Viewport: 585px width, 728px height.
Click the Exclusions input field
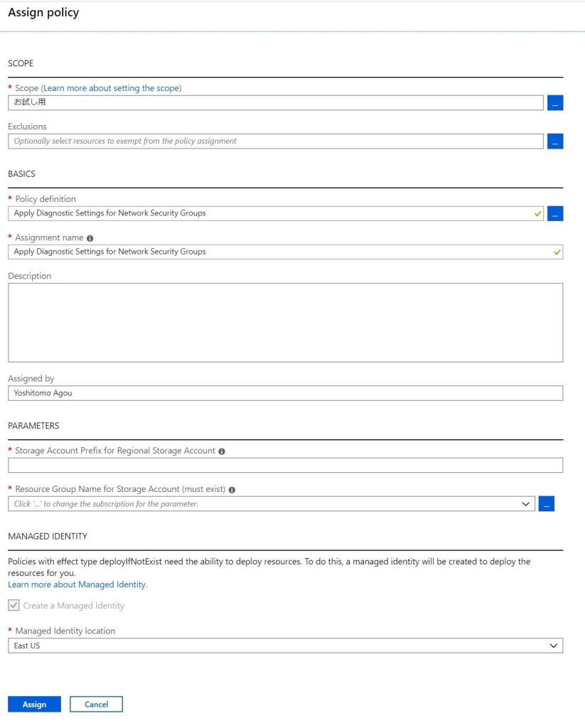[276, 141]
